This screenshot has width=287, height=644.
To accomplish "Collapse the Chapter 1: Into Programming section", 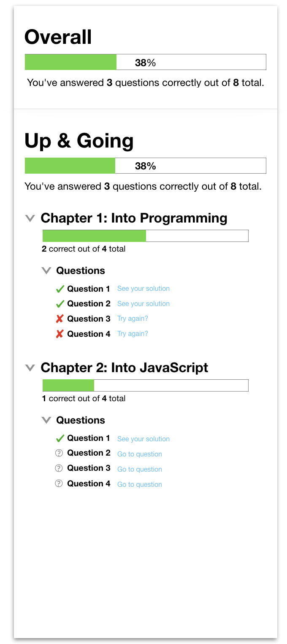I will 30,218.
